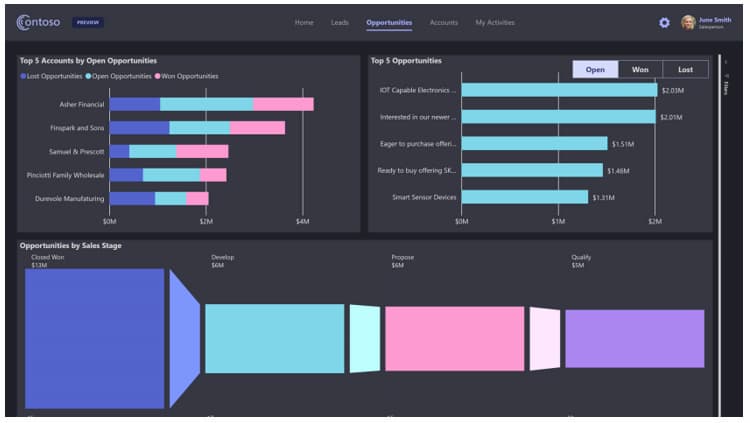
Task: Click June Smith's profile avatar
Action: tap(688, 22)
